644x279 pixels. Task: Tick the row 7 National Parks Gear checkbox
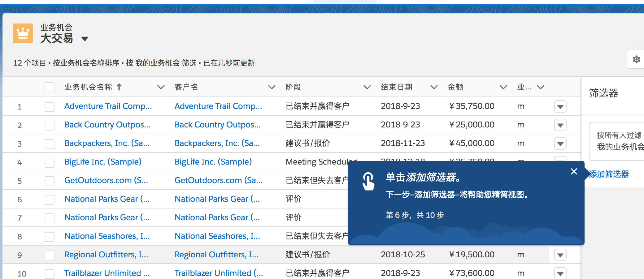[50, 218]
